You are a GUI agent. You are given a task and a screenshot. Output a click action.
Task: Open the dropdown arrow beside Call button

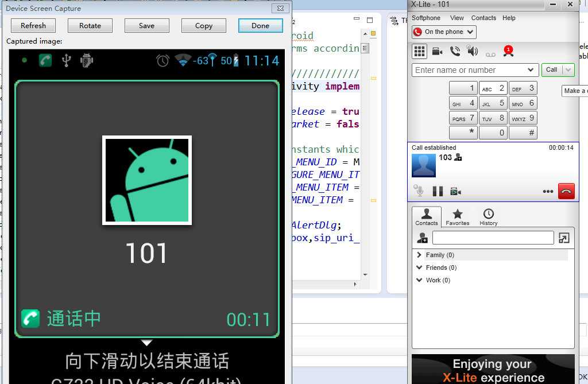[568, 70]
